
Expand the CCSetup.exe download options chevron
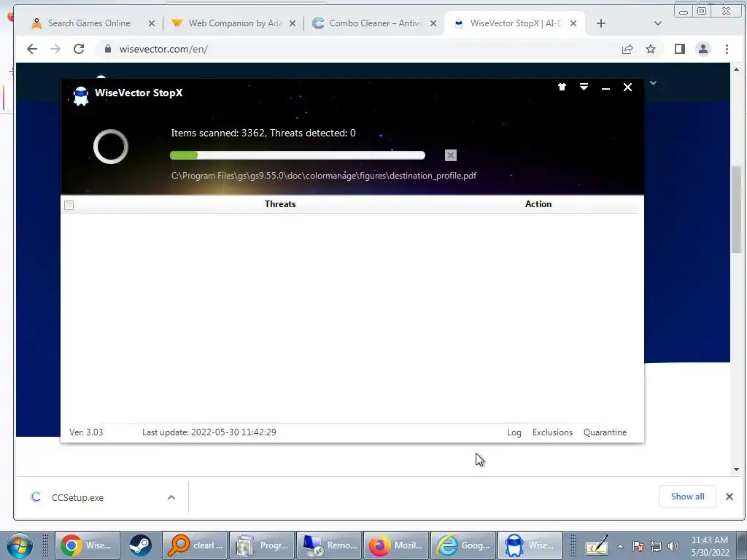pyautogui.click(x=171, y=497)
